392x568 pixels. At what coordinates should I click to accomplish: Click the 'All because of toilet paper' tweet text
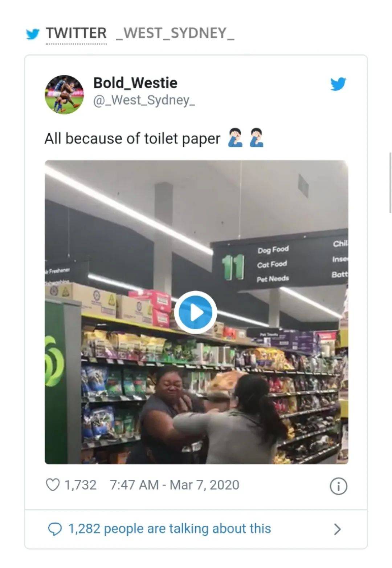[x=132, y=138]
